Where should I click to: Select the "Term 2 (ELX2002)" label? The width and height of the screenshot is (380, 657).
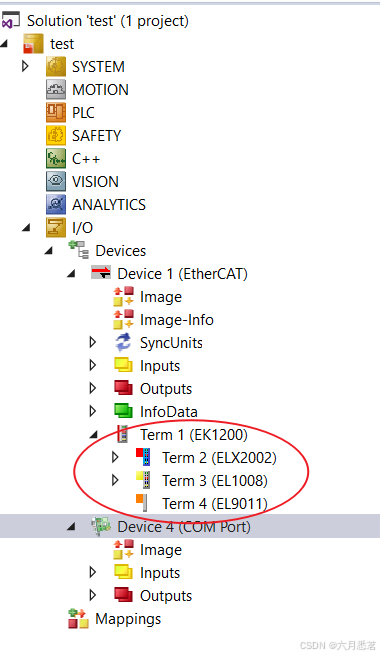(220, 458)
